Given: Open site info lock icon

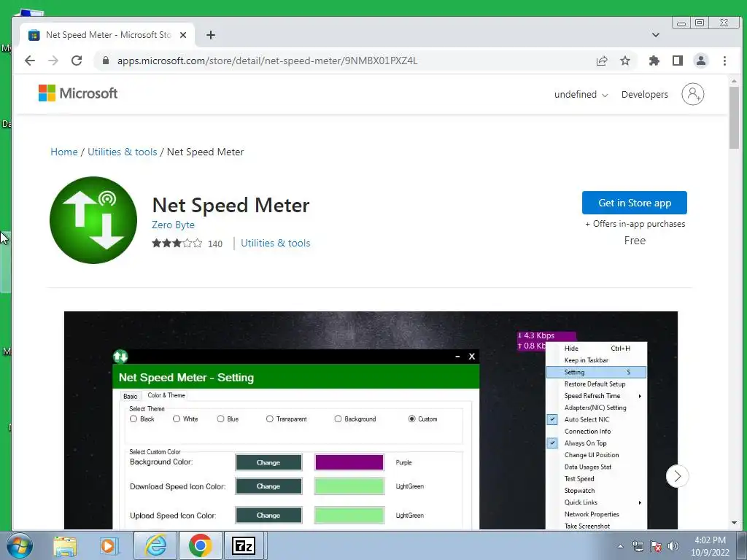Looking at the screenshot, I should (x=106, y=61).
